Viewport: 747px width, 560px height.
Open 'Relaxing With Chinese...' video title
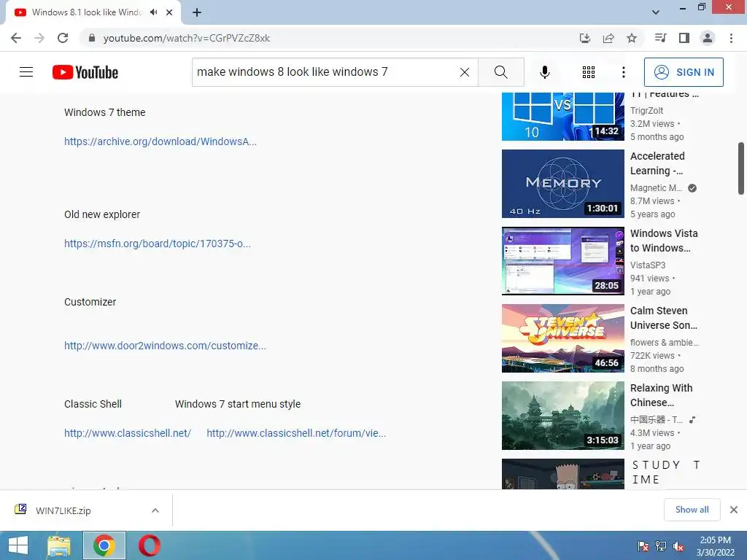(x=661, y=395)
